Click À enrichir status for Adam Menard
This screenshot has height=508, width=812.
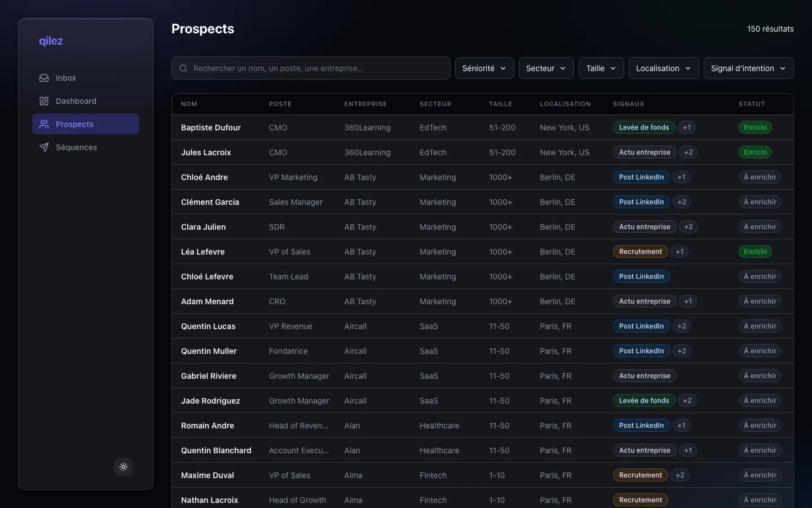[x=760, y=301]
